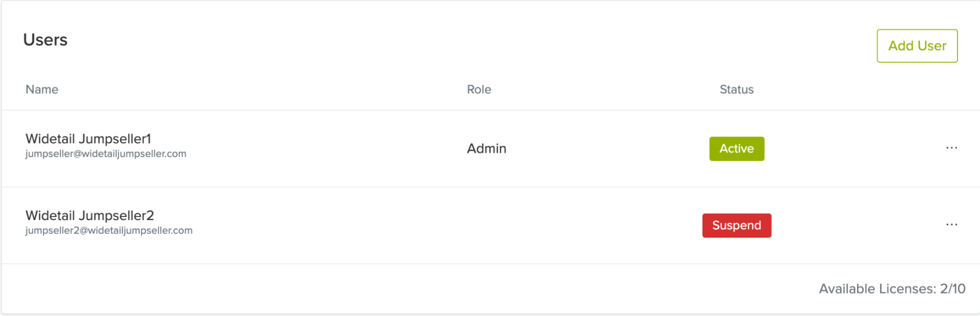The width and height of the screenshot is (980, 316).
Task: Click the green Active status badge
Action: [x=736, y=149]
